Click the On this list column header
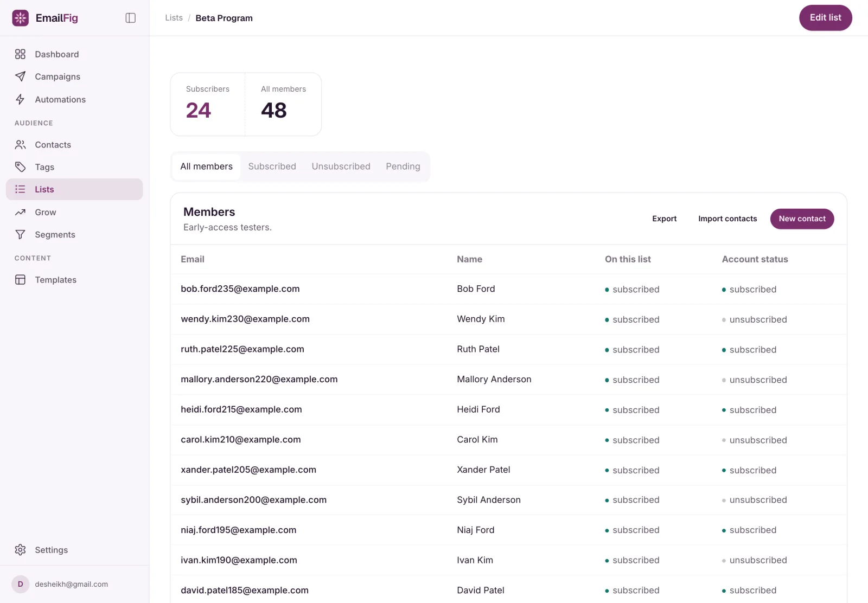The height and width of the screenshot is (603, 868). 628,259
